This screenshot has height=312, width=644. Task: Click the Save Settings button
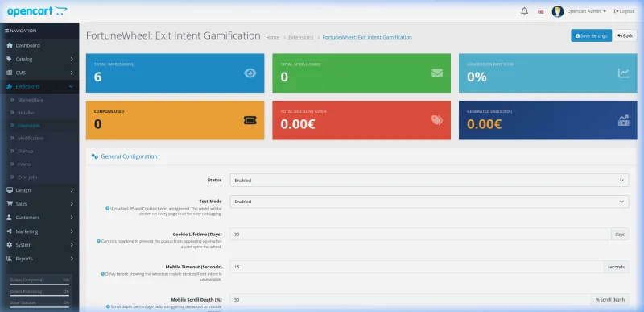pos(591,35)
